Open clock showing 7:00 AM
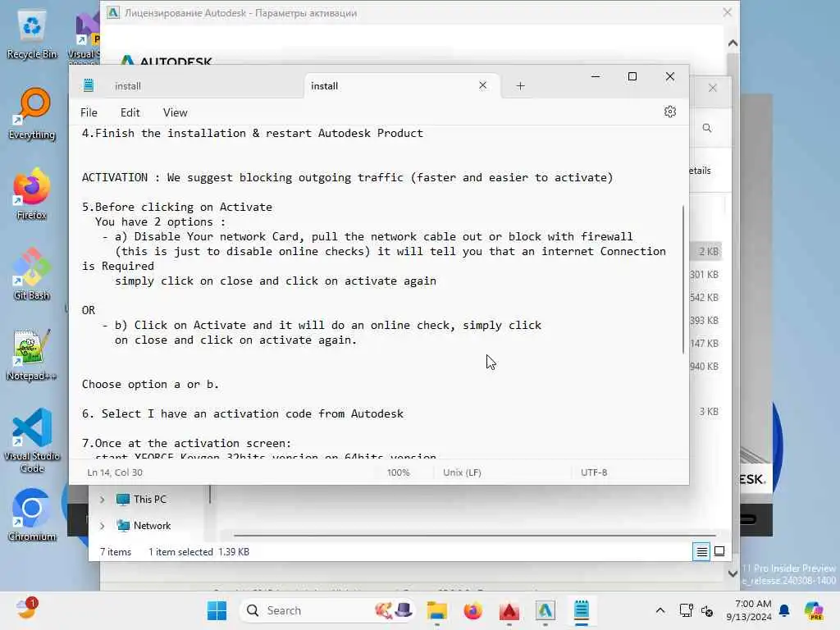This screenshot has height=630, width=840. 748,610
